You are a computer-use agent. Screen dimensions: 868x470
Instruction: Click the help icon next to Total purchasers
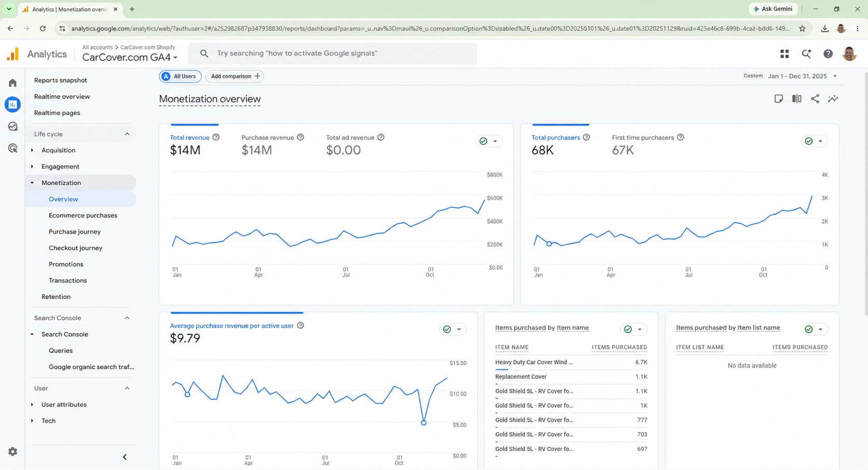(586, 138)
